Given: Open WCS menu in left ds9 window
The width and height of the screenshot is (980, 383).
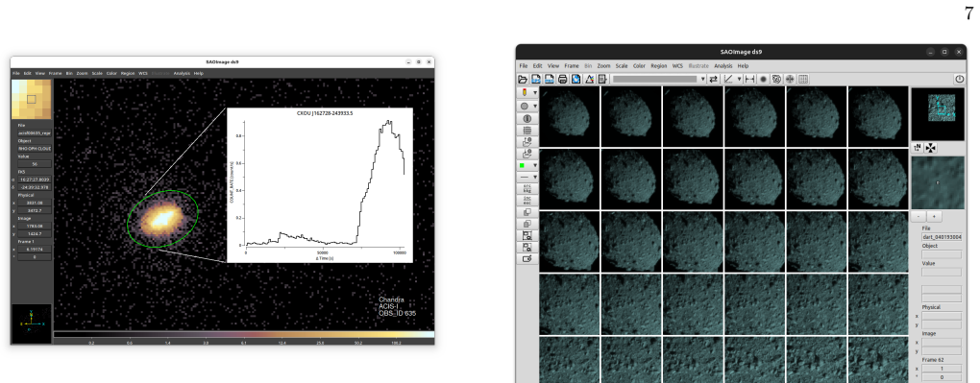Looking at the screenshot, I should (143, 73).
